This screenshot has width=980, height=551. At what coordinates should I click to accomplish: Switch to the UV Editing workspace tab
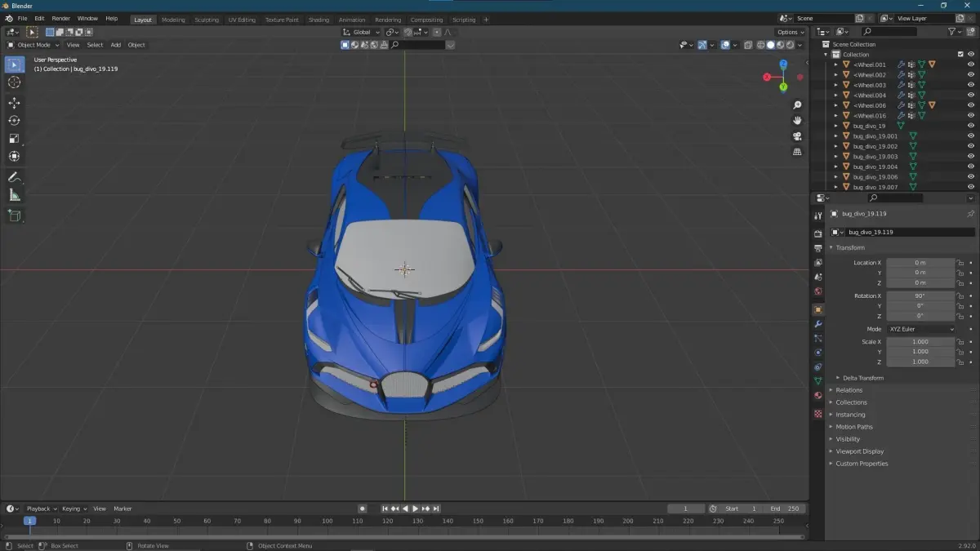coord(242,20)
